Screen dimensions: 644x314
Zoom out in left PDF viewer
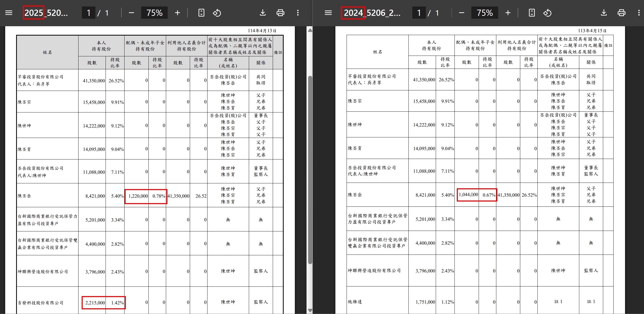tap(132, 13)
